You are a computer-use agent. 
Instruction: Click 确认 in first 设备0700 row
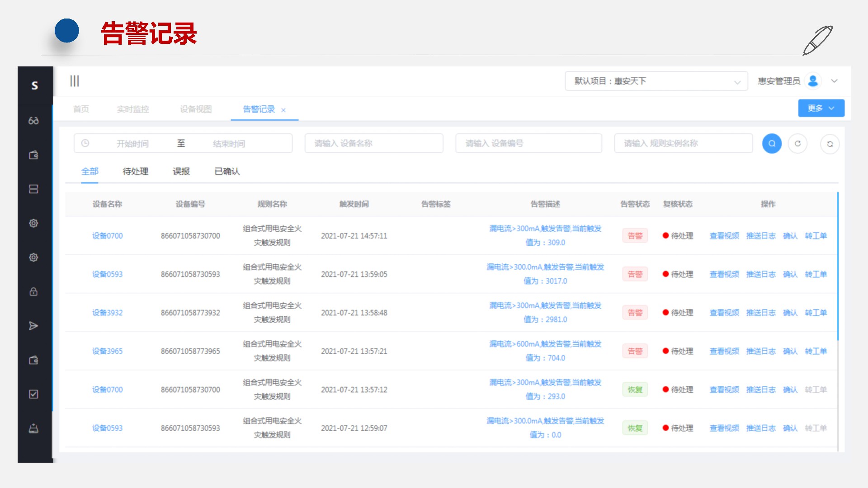pos(790,236)
